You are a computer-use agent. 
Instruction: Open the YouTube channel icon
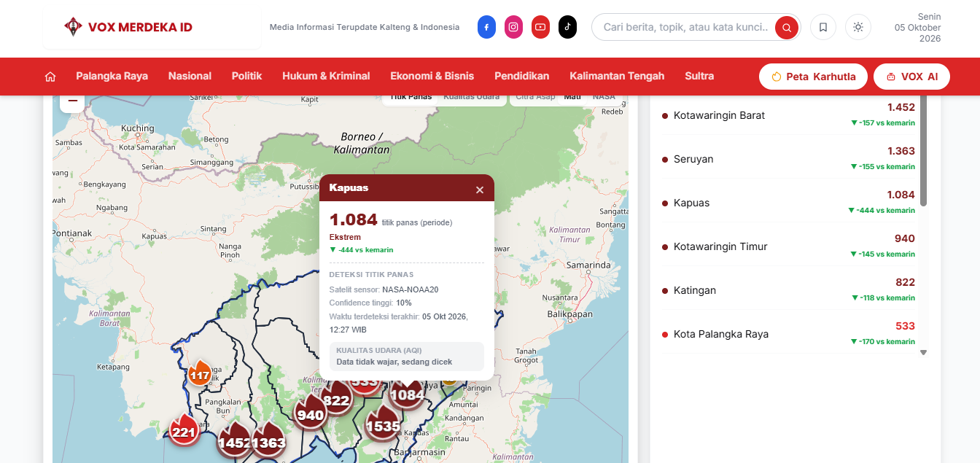540,27
